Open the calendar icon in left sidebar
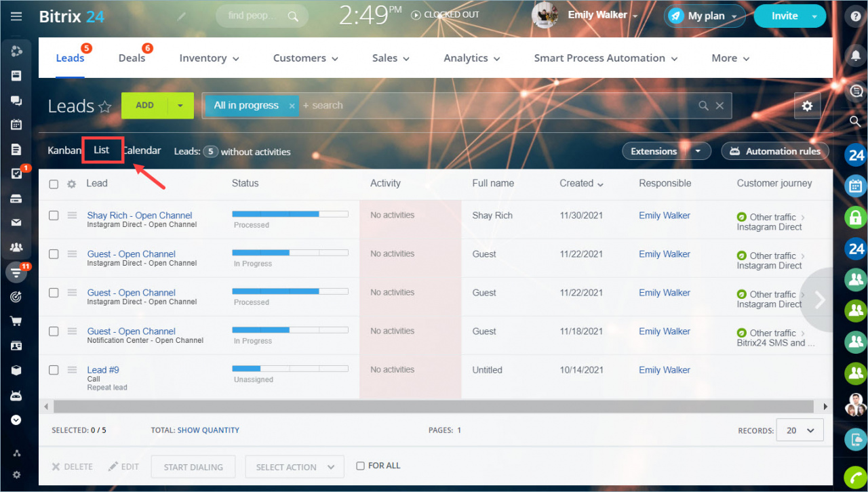The image size is (868, 492). pyautogui.click(x=16, y=125)
